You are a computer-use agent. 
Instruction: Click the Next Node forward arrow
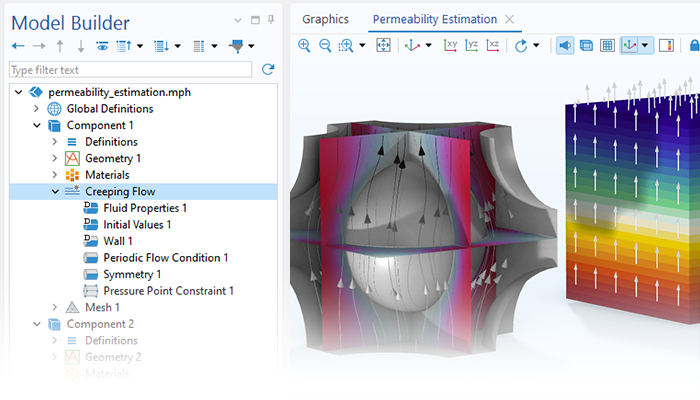[39, 46]
